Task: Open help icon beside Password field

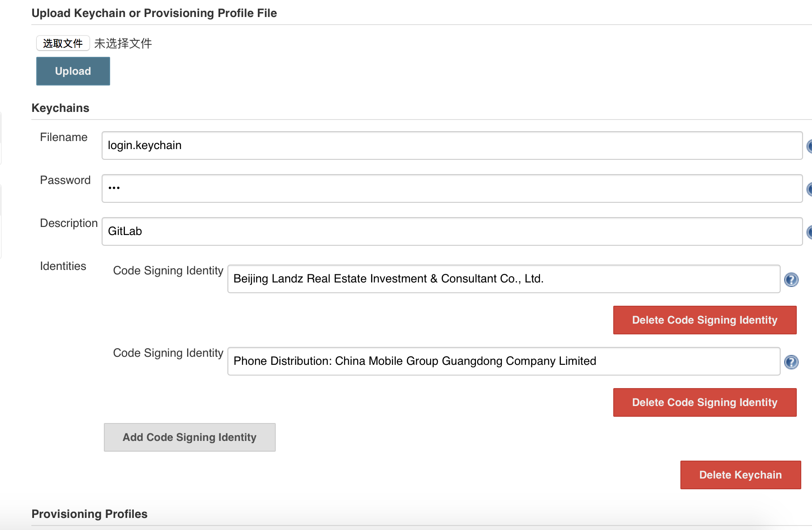Action: point(809,189)
